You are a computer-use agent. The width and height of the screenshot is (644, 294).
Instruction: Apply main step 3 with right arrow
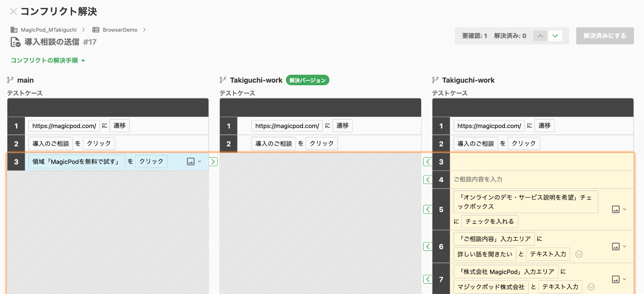(213, 161)
